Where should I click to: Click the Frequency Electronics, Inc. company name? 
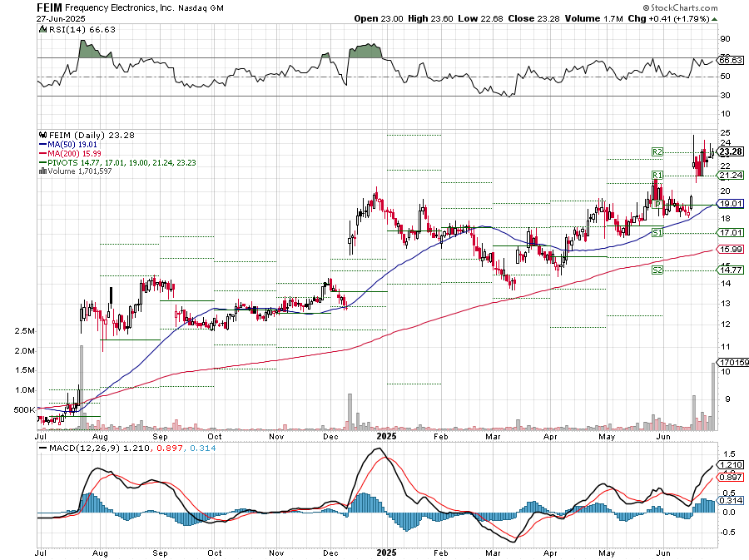[x=119, y=8]
